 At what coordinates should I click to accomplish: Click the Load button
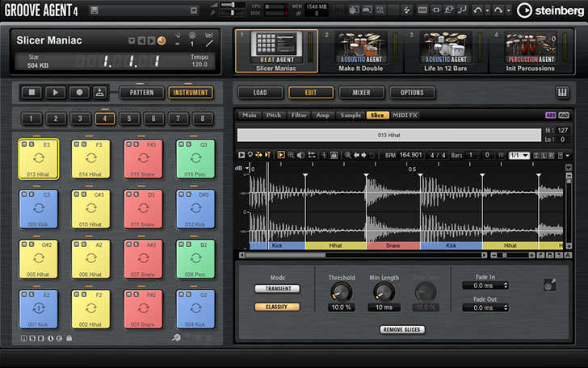click(x=260, y=93)
